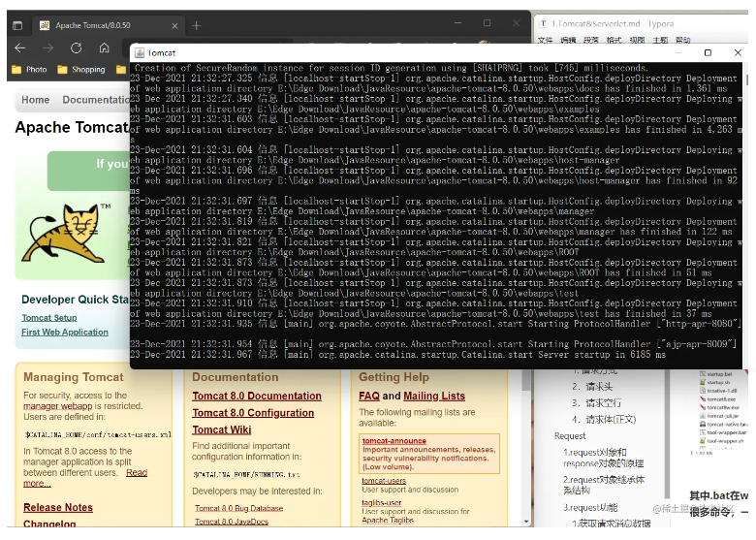The width and height of the screenshot is (756, 540).
Task: Close the browser window
Action: pyautogui.click(x=517, y=23)
